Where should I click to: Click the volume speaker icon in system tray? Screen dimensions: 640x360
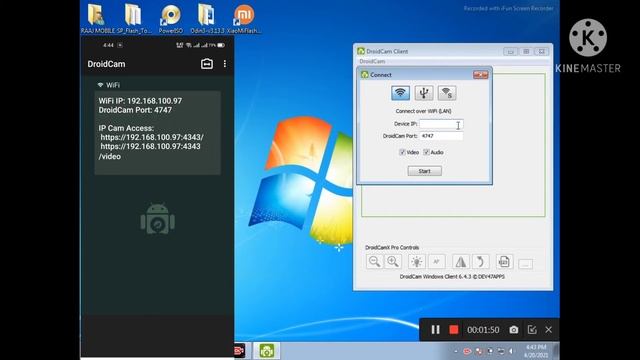(511, 351)
